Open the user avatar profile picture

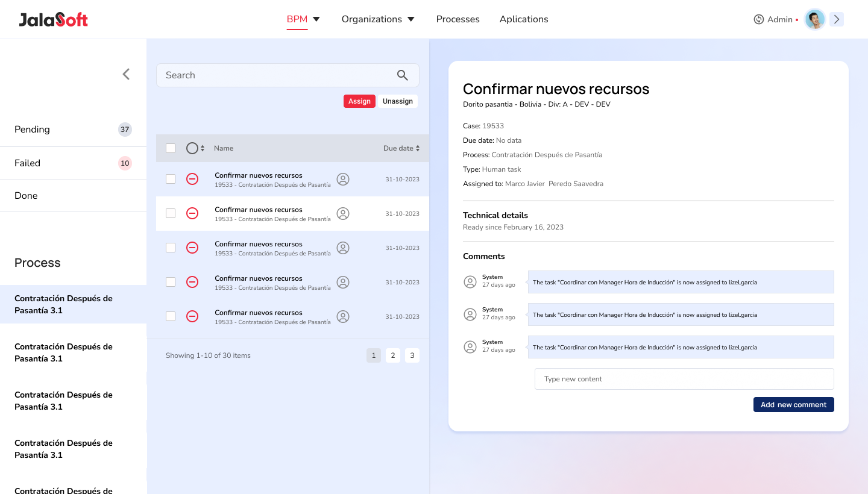815,19
